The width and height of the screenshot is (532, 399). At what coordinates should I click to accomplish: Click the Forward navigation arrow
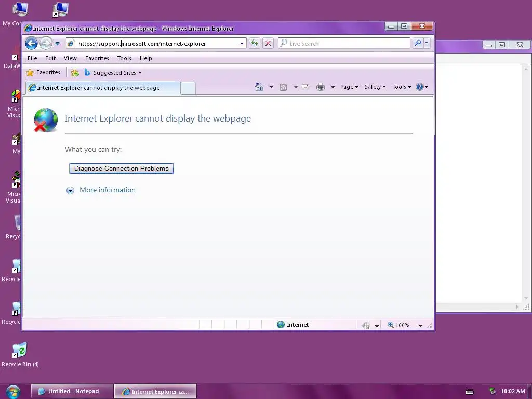pyautogui.click(x=46, y=44)
